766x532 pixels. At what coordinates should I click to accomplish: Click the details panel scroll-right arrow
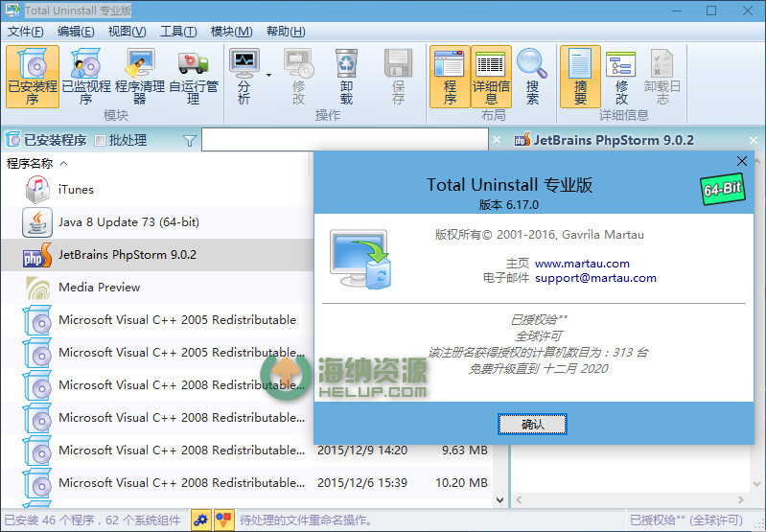(741, 499)
